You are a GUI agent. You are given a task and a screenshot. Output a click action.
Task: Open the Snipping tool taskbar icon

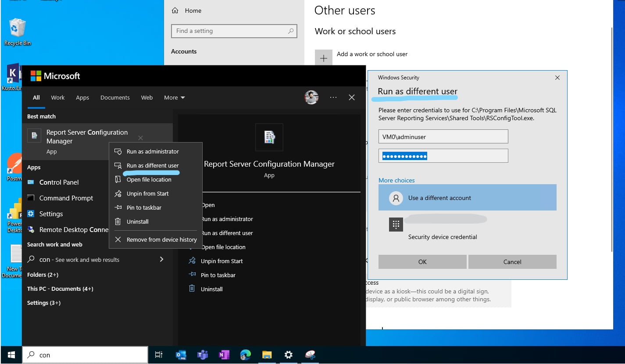310,355
